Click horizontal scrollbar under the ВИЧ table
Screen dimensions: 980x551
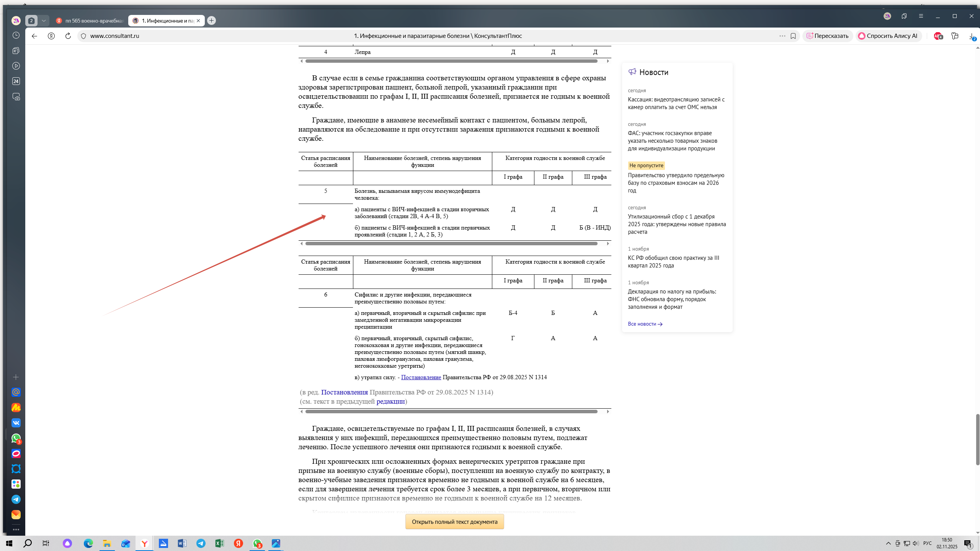click(x=451, y=243)
